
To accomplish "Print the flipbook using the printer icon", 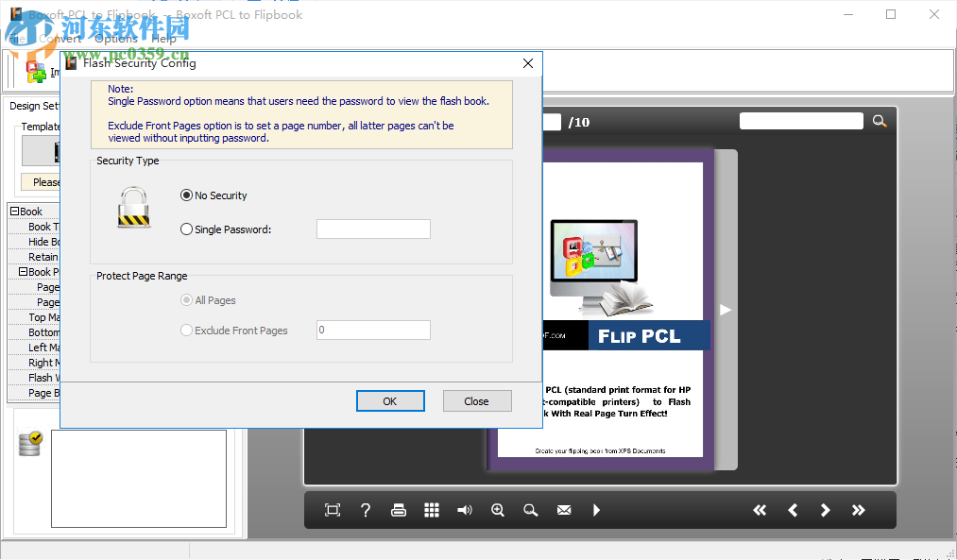I will click(398, 510).
